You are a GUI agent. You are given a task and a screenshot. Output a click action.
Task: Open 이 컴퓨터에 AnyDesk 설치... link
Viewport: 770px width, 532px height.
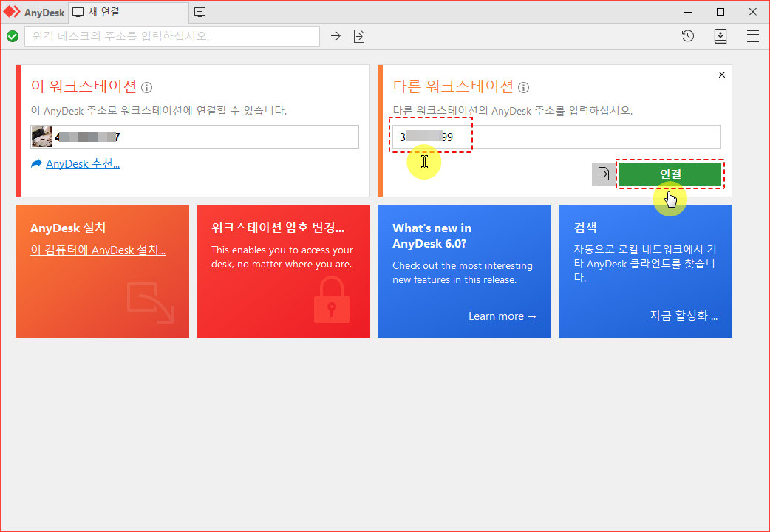[x=98, y=250]
